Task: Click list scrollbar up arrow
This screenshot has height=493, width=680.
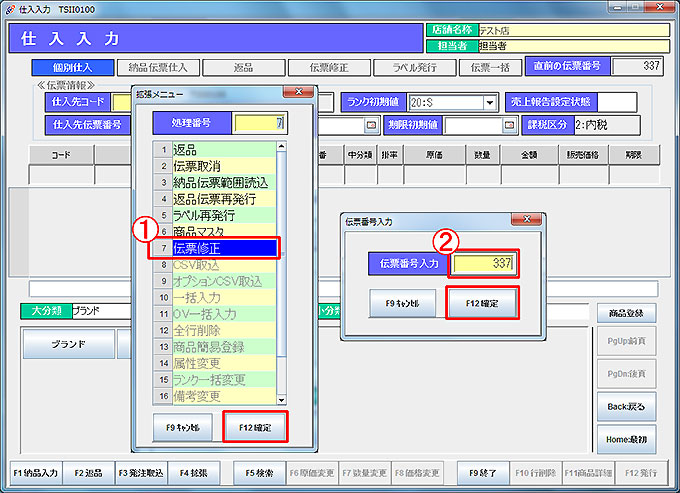Action: pyautogui.click(x=281, y=146)
